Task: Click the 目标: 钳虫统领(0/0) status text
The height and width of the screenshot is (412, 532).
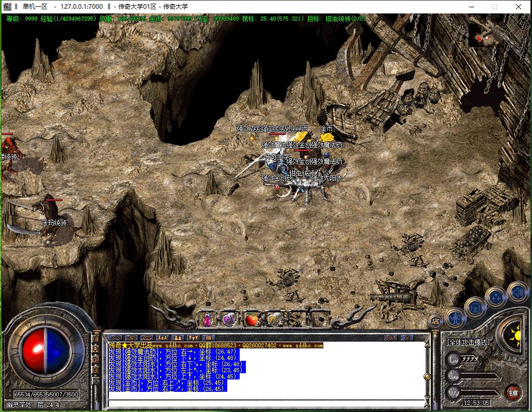Action: (336, 18)
